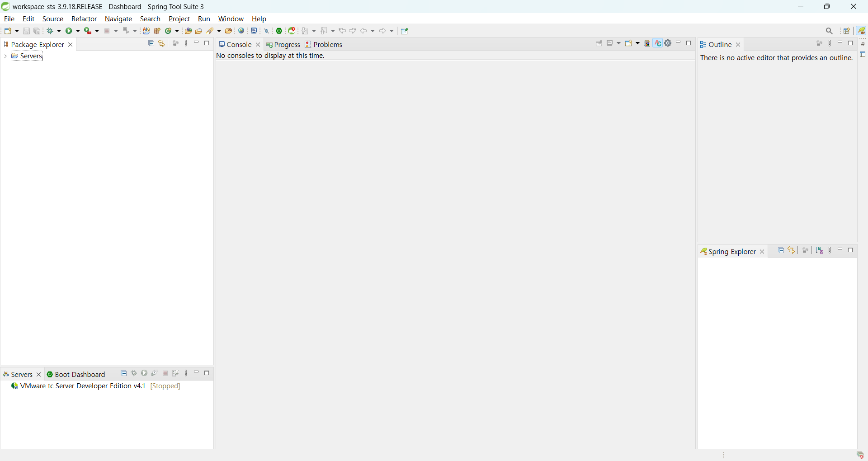
Task: Click the toolbar Search magnifier icon
Action: (x=830, y=31)
